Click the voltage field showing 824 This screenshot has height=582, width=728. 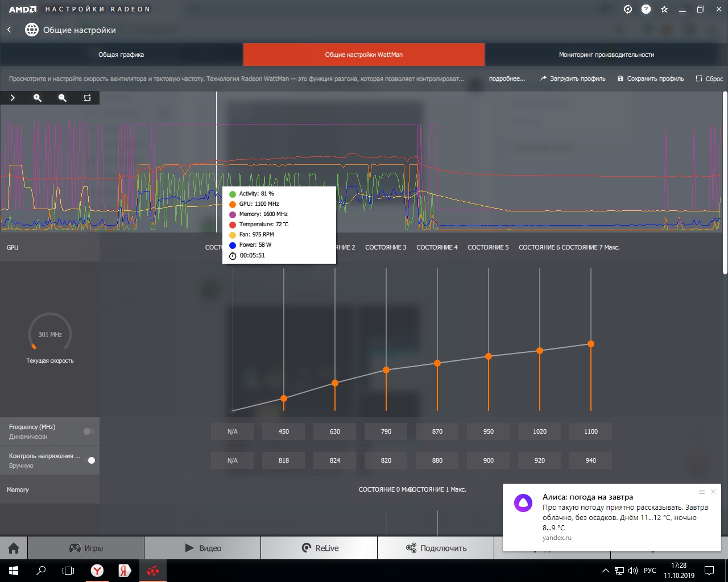coord(335,460)
